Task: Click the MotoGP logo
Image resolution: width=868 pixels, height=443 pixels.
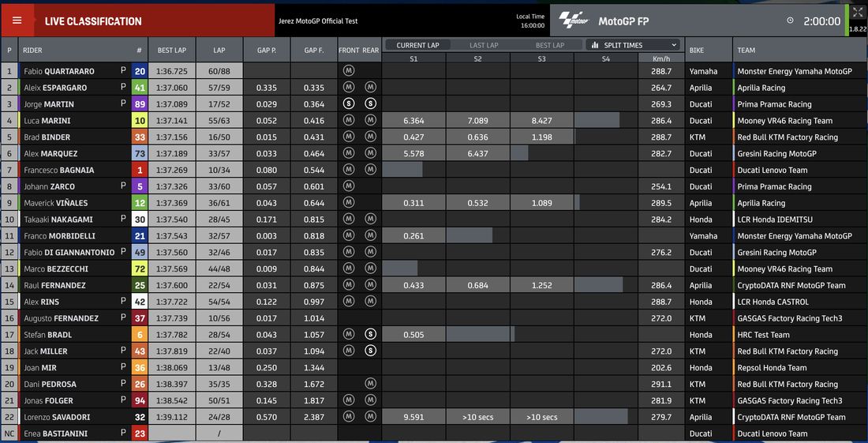Action: tap(574, 21)
